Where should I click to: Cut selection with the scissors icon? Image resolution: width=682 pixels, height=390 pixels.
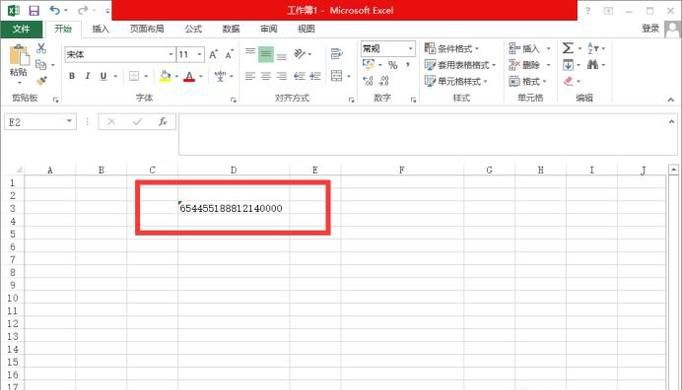(x=41, y=48)
